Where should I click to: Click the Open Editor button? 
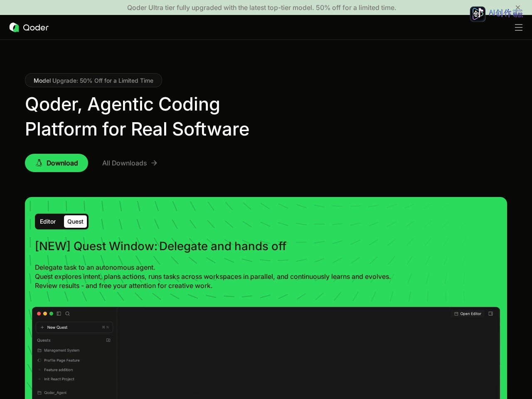point(468,314)
